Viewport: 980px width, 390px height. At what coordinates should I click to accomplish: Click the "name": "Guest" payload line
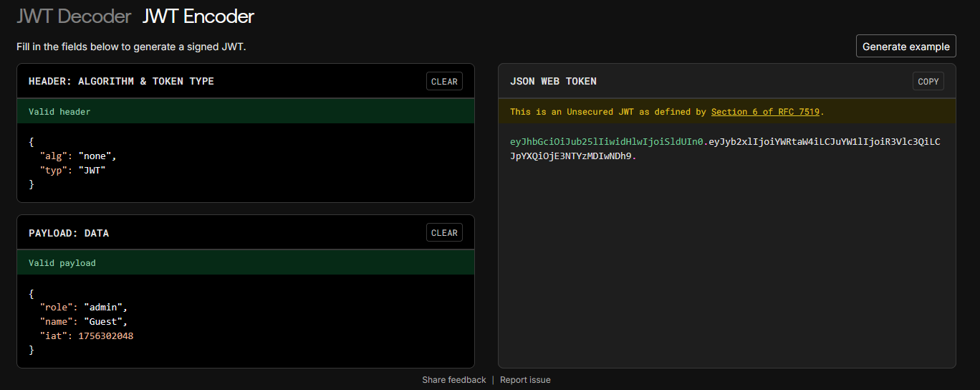tap(84, 321)
